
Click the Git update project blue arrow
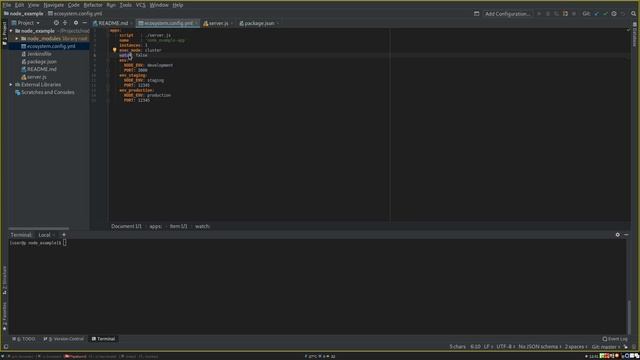[596, 13]
